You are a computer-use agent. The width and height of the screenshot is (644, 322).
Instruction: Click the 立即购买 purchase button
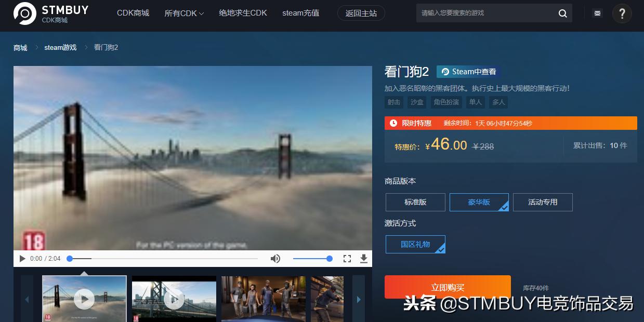tap(448, 287)
